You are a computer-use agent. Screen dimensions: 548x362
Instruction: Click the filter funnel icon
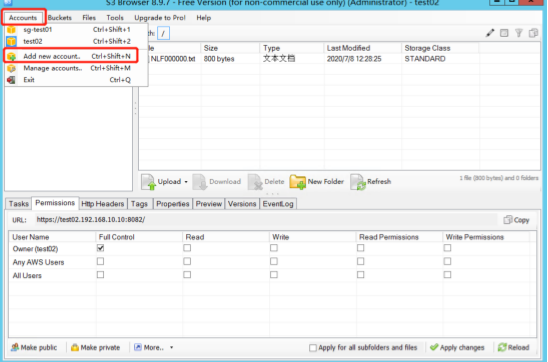pyautogui.click(x=519, y=33)
